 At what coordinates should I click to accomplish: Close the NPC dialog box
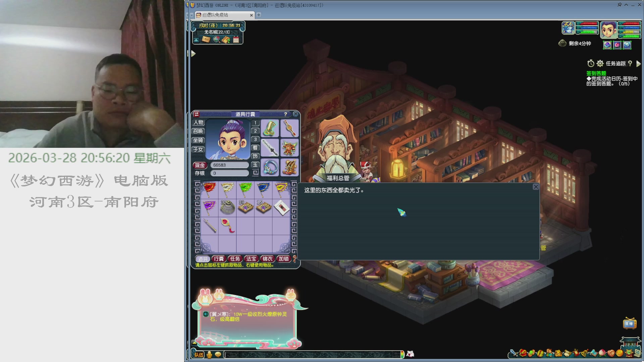pos(536,187)
